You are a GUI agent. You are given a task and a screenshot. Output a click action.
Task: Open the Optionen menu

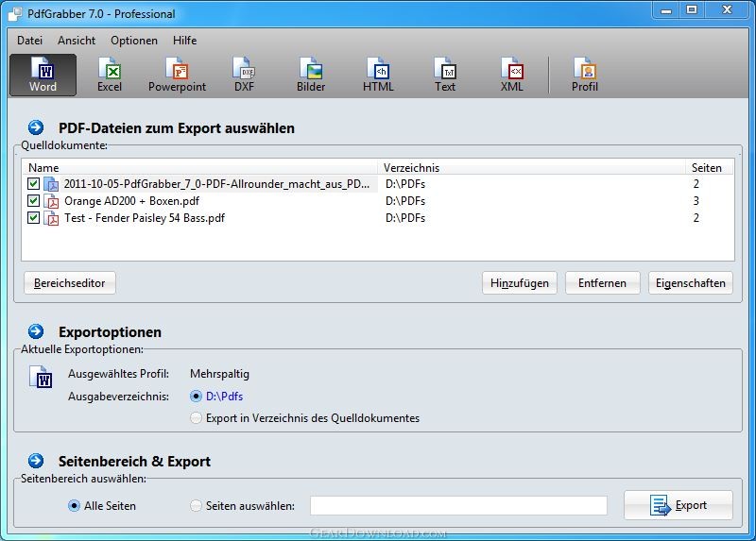[134, 41]
